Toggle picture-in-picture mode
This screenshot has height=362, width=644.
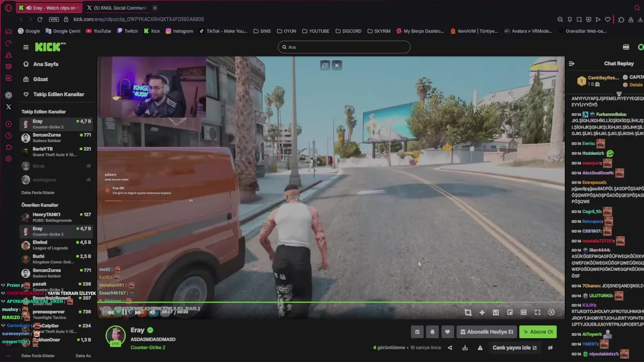[x=510, y=313]
